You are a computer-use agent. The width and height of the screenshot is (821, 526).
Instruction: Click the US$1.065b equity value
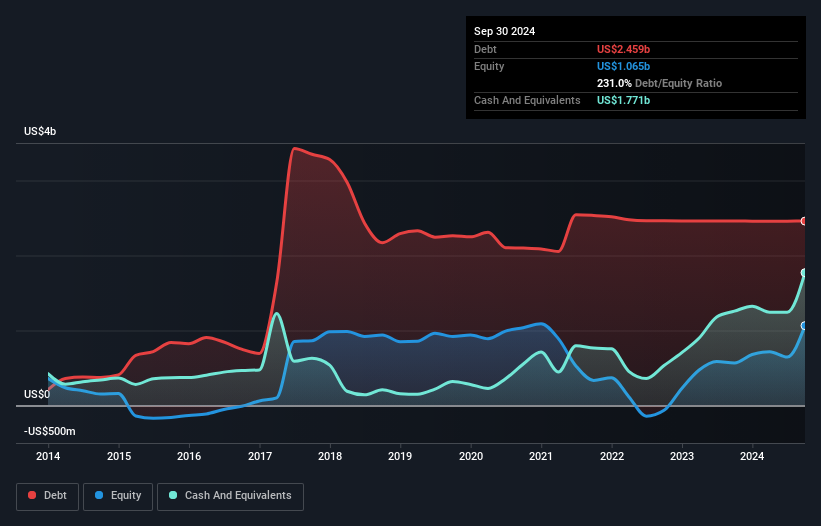tap(623, 66)
